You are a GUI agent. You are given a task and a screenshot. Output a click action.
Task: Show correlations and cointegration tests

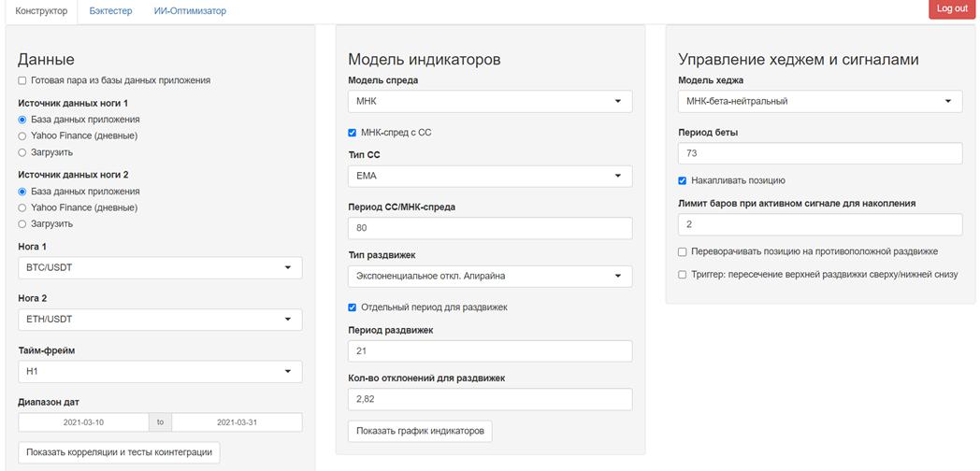(120, 452)
